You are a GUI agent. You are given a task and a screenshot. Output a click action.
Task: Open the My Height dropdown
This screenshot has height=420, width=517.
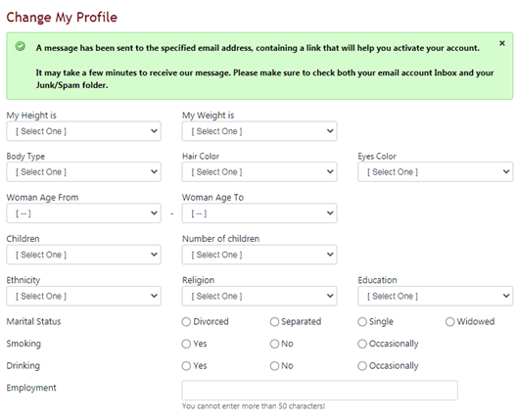tap(84, 131)
